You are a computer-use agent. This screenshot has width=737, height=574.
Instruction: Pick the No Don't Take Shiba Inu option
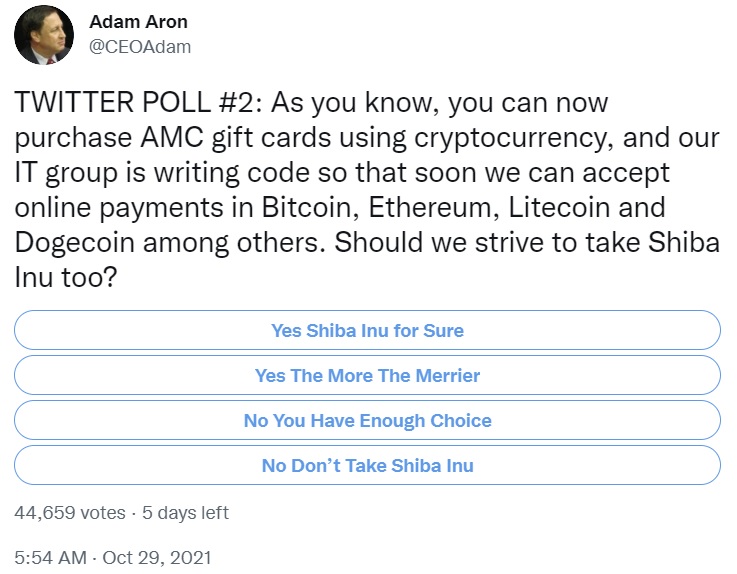pos(367,466)
